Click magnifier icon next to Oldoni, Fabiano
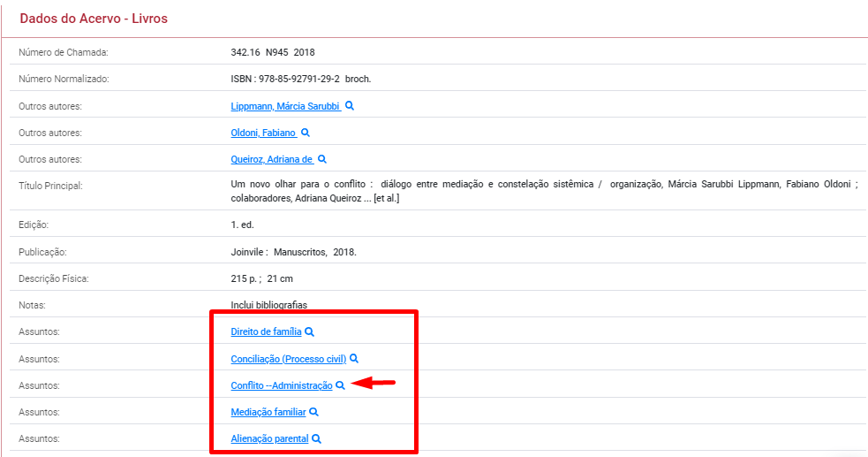The height and width of the screenshot is (457, 868). point(306,133)
